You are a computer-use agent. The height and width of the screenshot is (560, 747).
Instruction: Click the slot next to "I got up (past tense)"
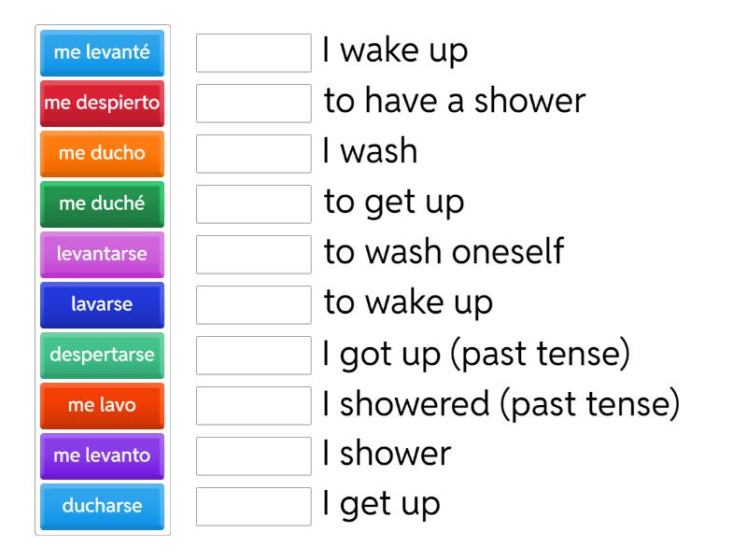[254, 356]
